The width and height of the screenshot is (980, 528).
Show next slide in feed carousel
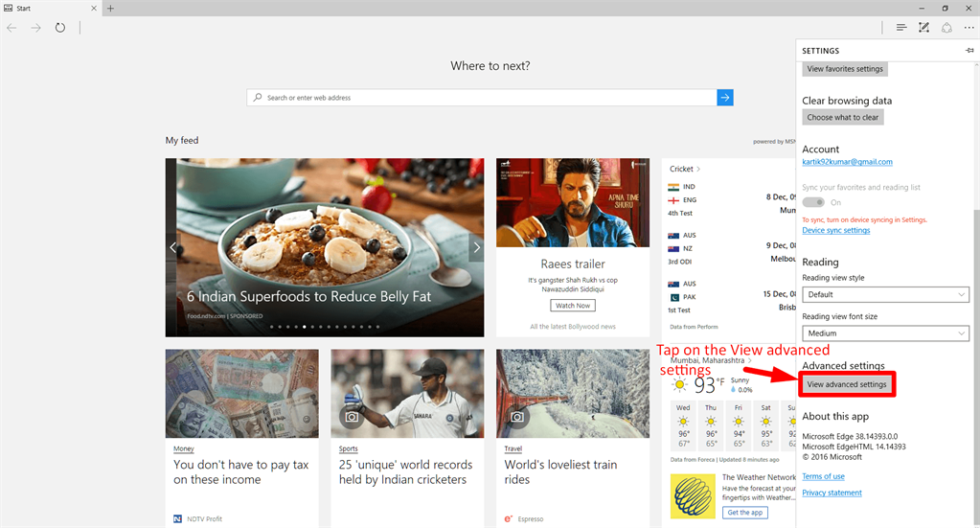tap(476, 247)
